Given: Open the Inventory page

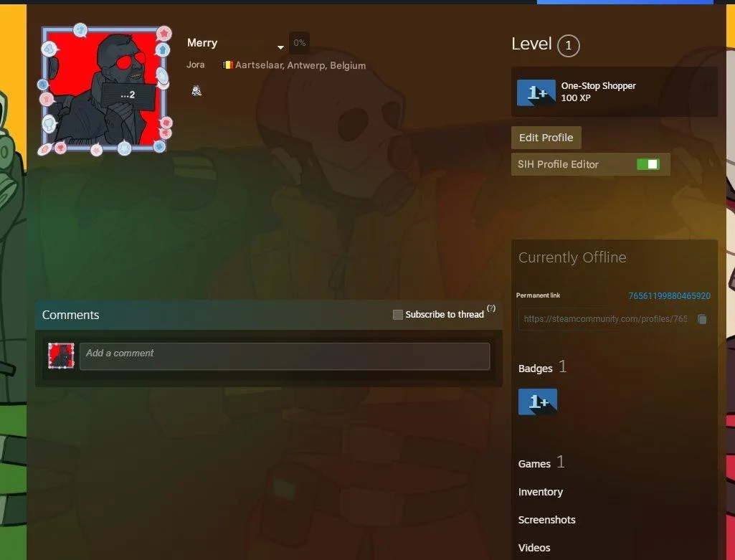Looking at the screenshot, I should 541,492.
